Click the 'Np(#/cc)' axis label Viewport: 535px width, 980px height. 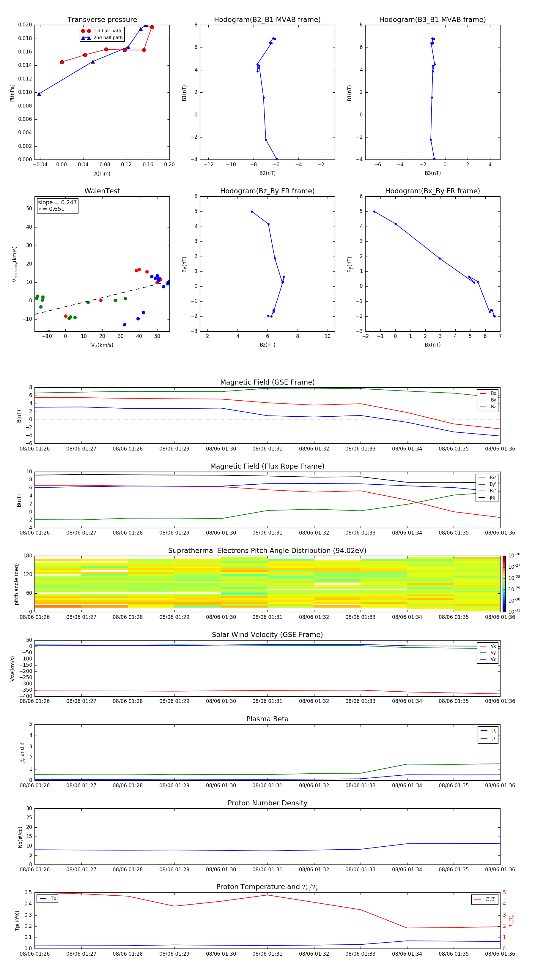pos(20,837)
